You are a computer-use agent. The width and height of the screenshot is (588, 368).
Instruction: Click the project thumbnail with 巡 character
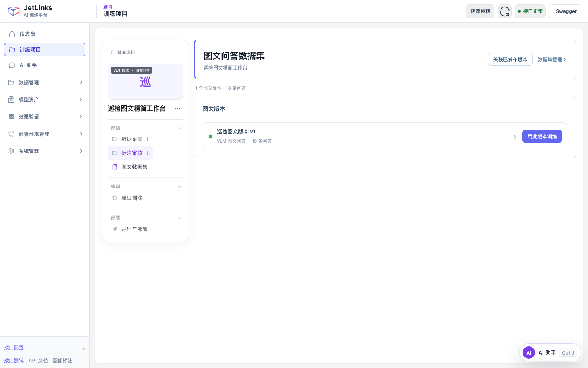tap(145, 82)
